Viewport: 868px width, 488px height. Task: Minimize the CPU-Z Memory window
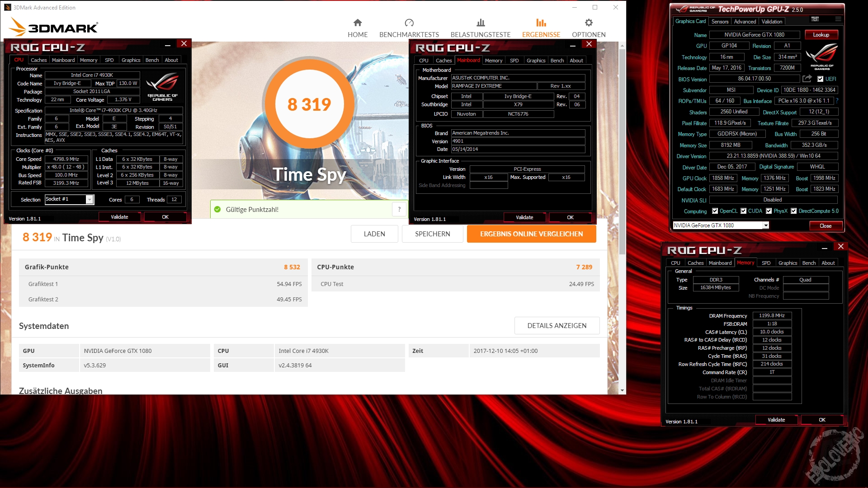point(825,247)
